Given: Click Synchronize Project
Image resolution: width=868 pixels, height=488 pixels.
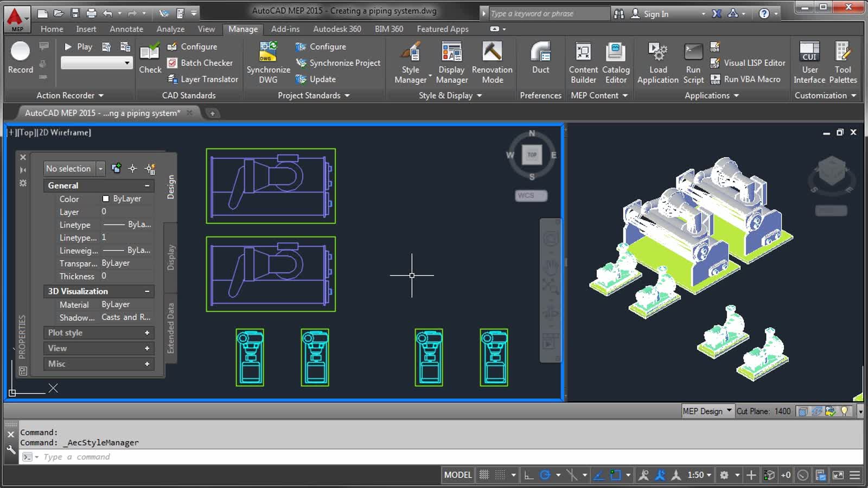Looking at the screenshot, I should [337, 63].
